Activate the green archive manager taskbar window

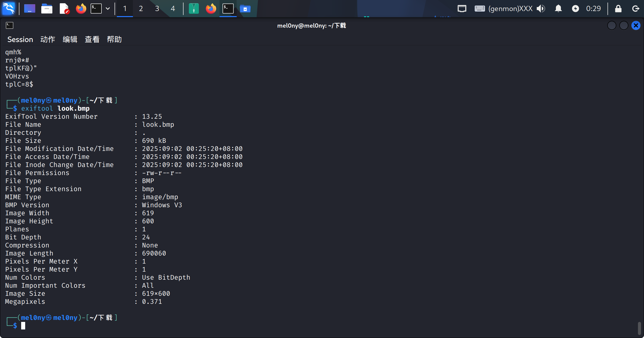[194, 9]
